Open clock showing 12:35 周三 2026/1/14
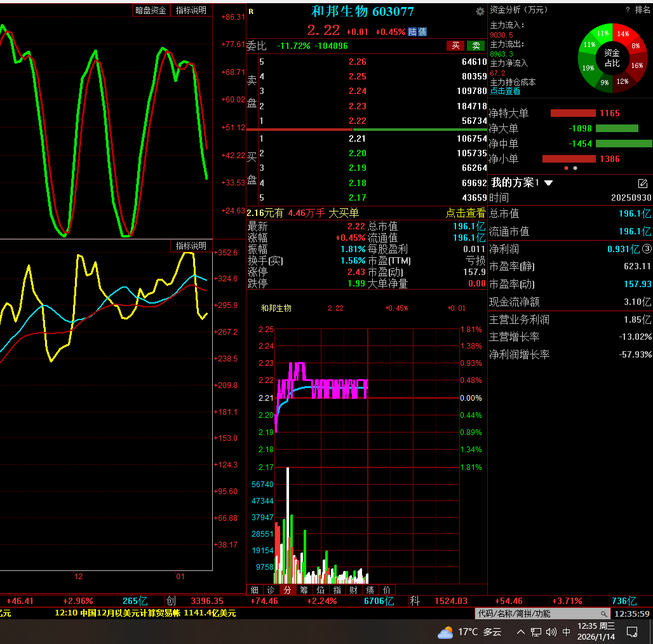Screen dimensions: 653x644 [x=596, y=631]
